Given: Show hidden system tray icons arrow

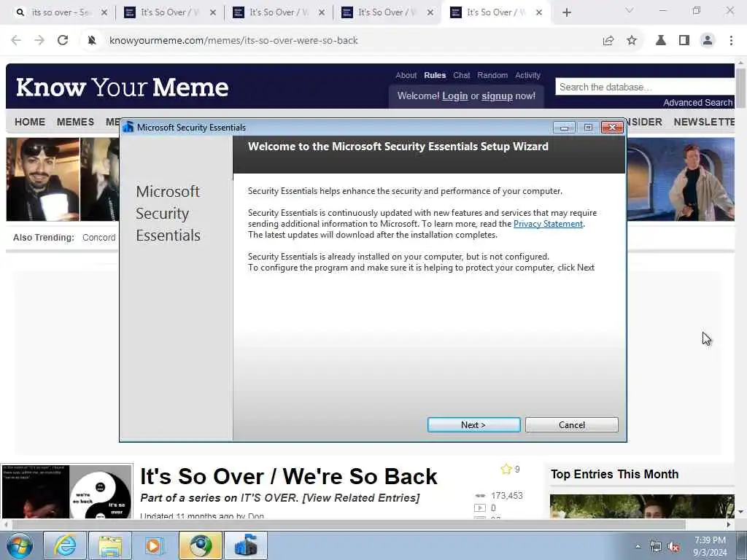Looking at the screenshot, I should (638, 547).
